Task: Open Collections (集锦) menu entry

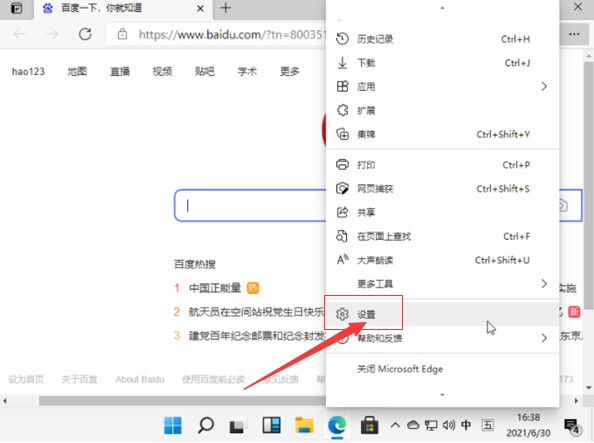Action: pos(442,134)
